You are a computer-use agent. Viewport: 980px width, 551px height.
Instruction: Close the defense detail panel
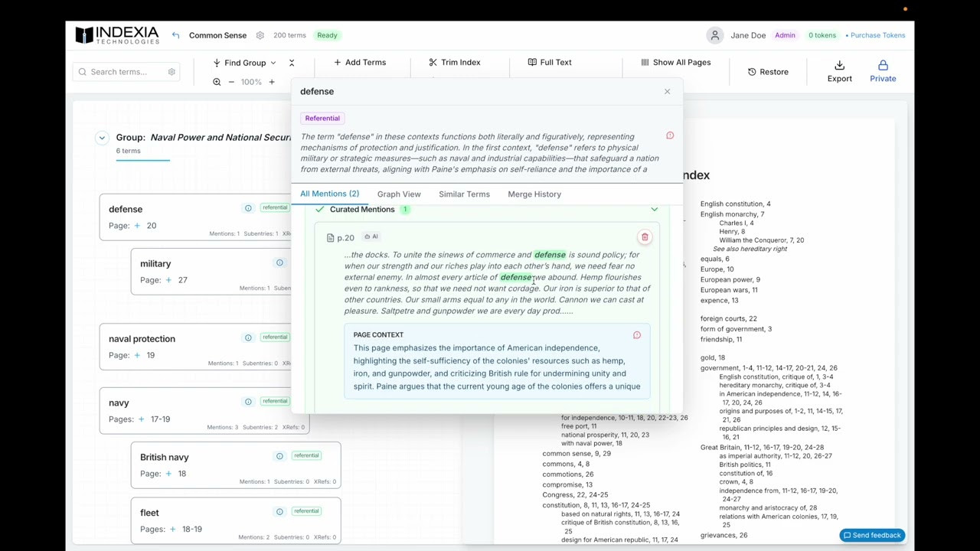point(667,92)
